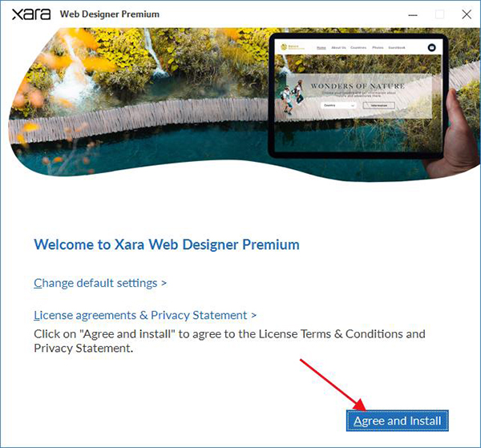Select Guestbook in the preview navigation
481x448 pixels.
point(397,47)
